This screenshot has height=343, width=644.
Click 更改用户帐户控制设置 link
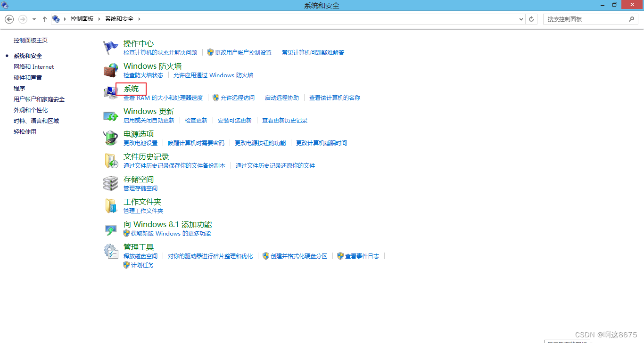[x=243, y=52]
